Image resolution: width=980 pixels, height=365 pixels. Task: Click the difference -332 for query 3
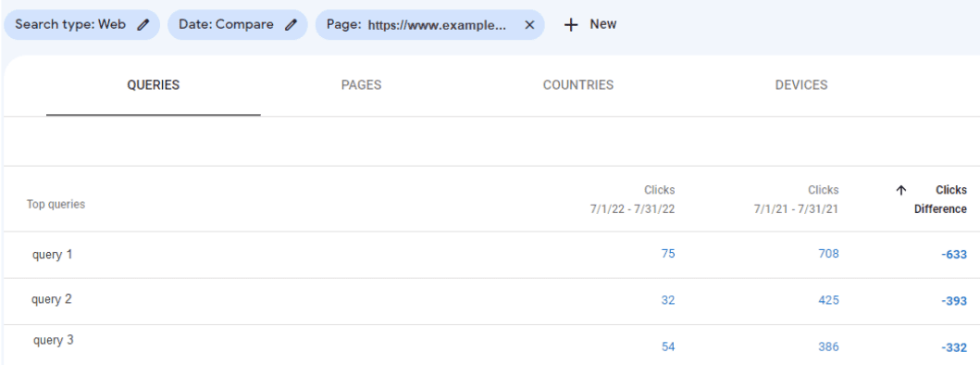[x=954, y=347]
